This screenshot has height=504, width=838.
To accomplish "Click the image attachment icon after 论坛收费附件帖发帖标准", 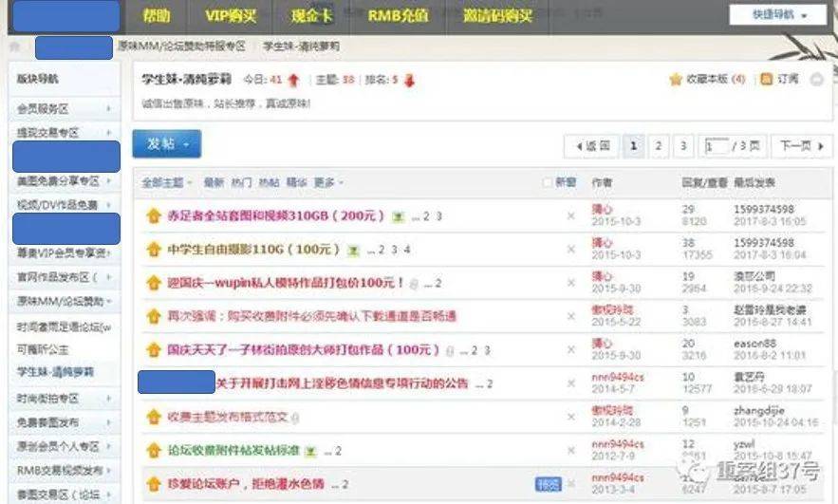I will [310, 452].
